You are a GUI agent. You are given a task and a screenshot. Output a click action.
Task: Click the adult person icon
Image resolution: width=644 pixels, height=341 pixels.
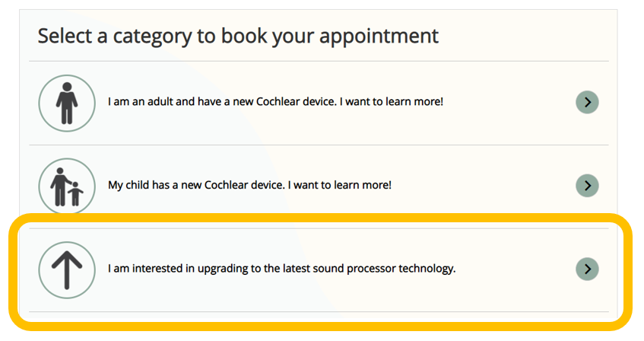pyautogui.click(x=67, y=104)
